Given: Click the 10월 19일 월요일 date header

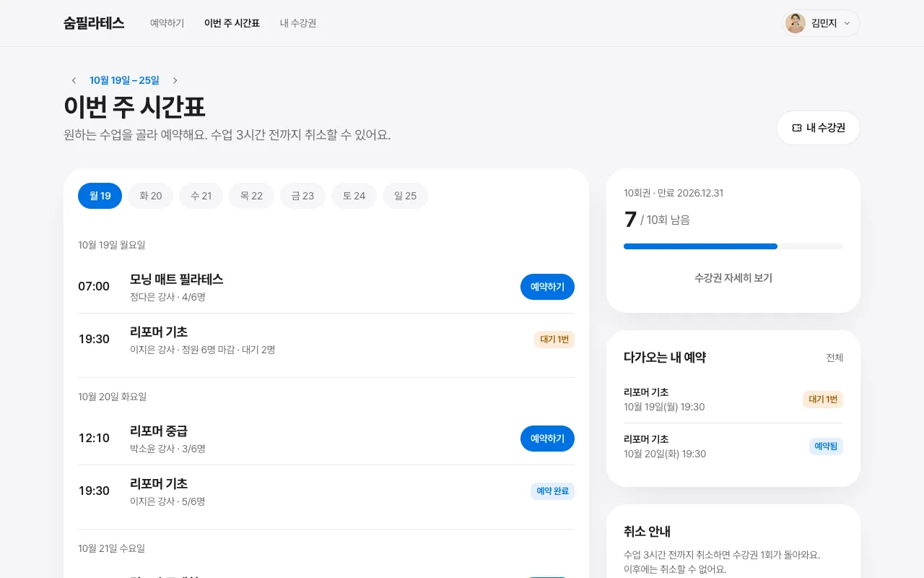Looking at the screenshot, I should point(112,245).
